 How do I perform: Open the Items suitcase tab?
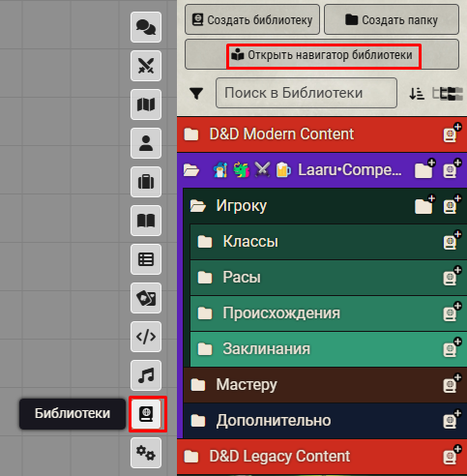coord(146,182)
